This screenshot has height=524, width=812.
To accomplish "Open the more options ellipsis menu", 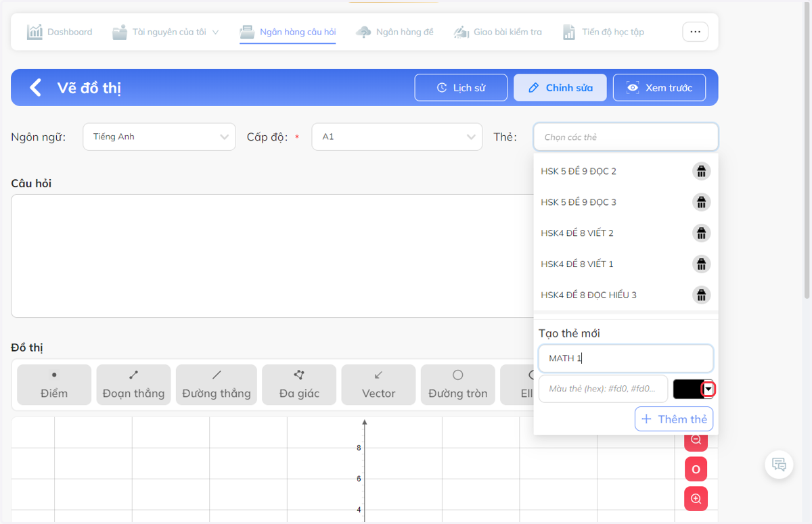I will point(695,32).
